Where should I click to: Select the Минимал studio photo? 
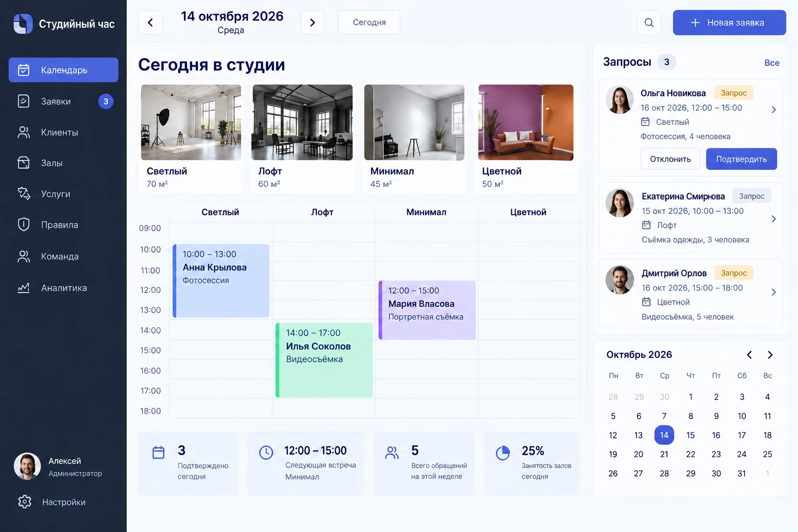414,123
